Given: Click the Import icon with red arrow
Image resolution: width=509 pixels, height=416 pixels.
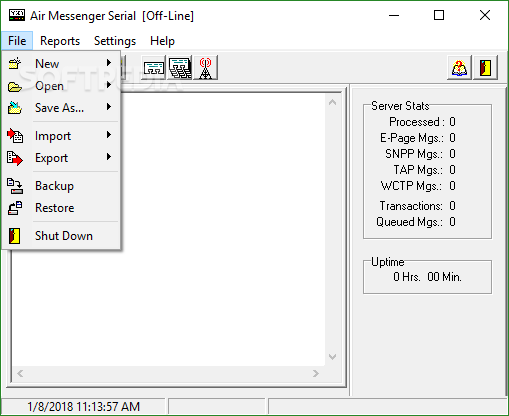Looking at the screenshot, I should (15, 136).
